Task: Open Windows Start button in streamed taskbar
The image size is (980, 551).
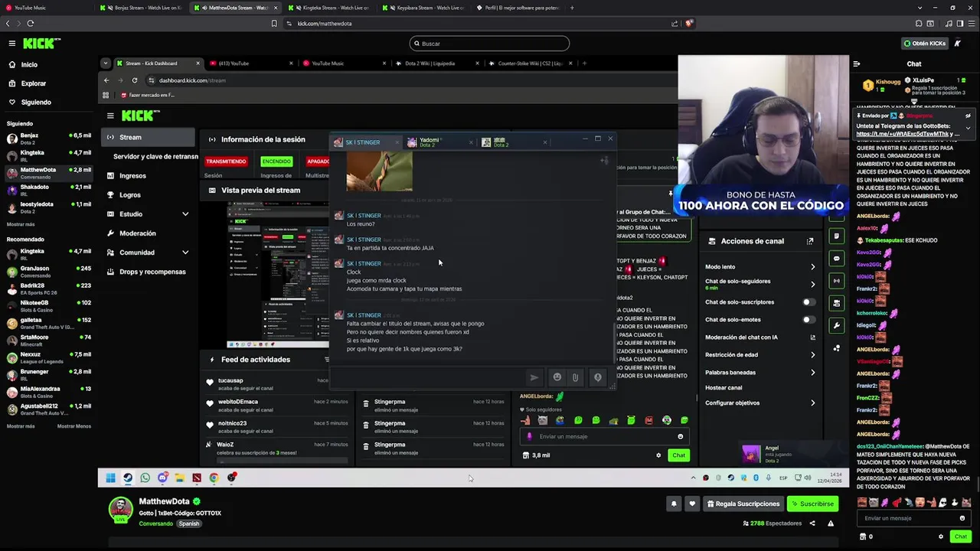Action: (110, 478)
